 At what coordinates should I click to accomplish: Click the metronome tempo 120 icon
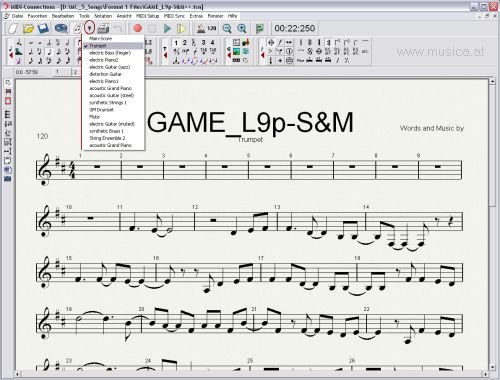[206, 29]
